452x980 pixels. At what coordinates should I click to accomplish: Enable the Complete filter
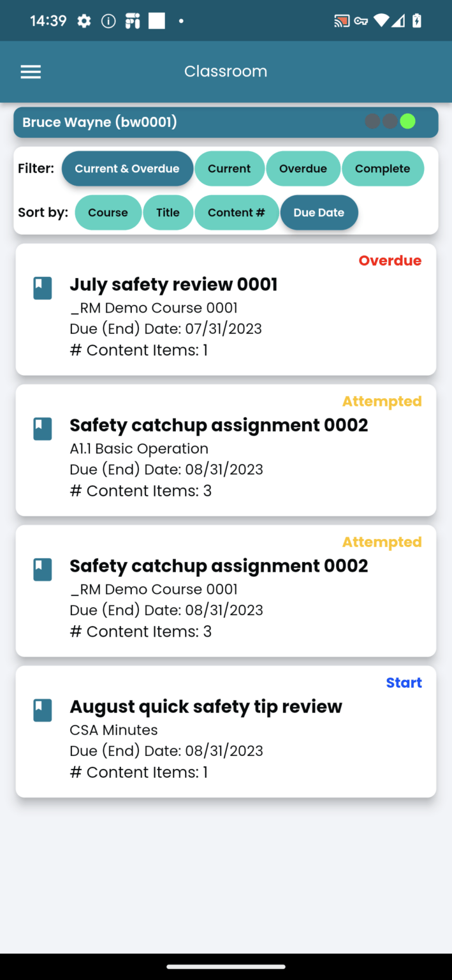pyautogui.click(x=383, y=168)
